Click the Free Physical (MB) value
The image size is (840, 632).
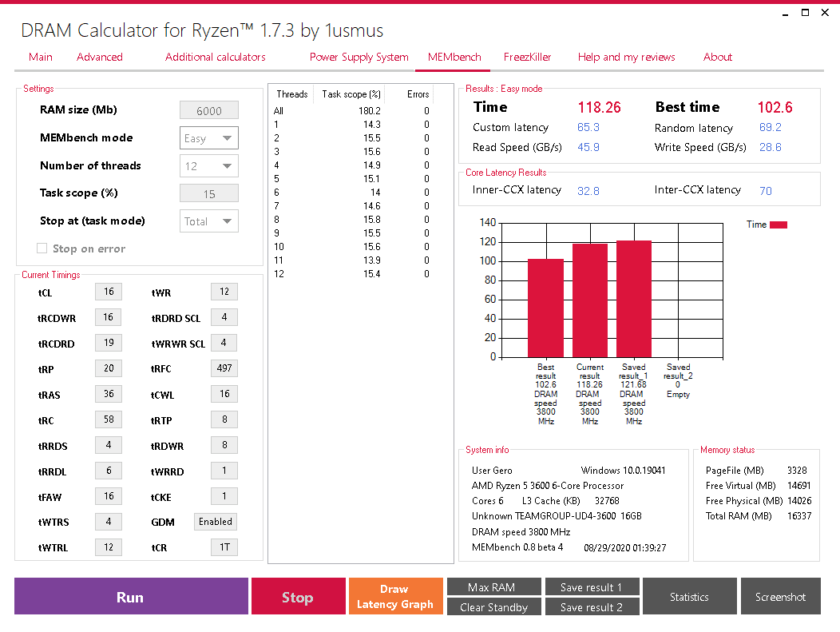tap(799, 501)
